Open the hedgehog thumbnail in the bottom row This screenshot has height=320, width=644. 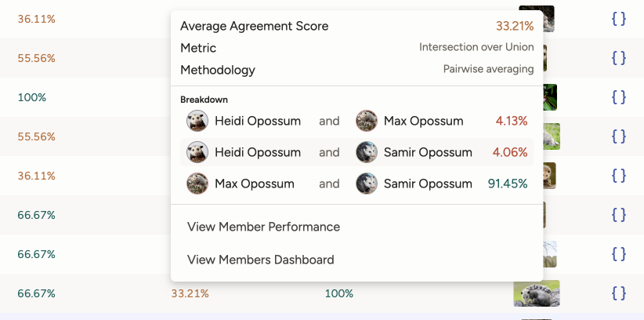coord(536,293)
